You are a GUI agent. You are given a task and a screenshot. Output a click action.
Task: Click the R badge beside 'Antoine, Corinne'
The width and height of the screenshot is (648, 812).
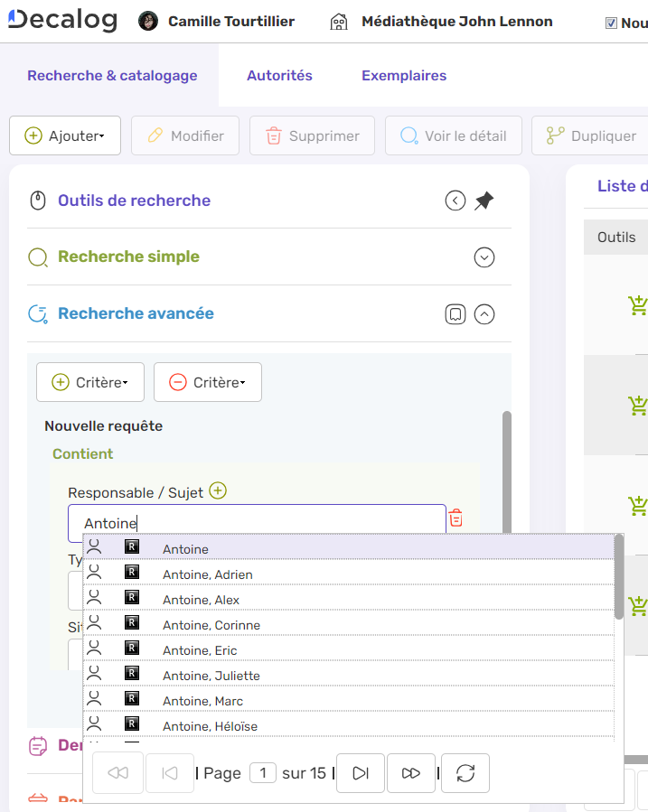click(x=132, y=622)
